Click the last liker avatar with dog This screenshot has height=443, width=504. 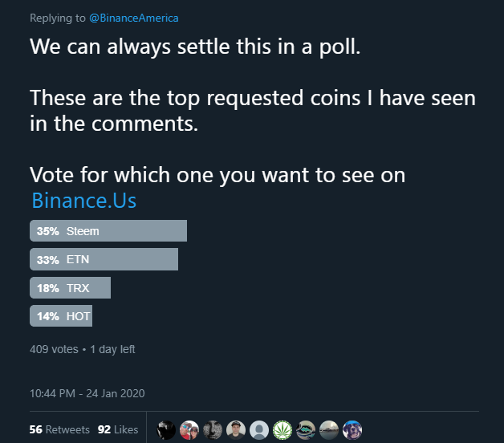click(x=352, y=429)
